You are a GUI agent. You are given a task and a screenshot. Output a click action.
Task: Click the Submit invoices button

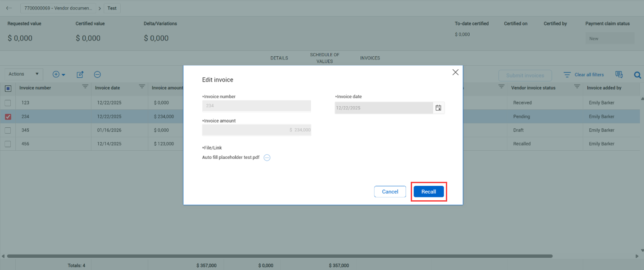(525, 76)
